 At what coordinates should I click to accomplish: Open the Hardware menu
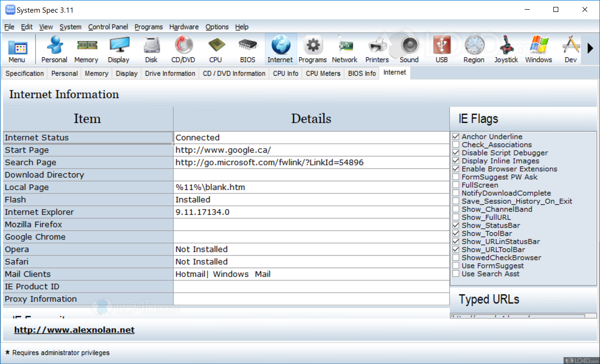click(x=184, y=27)
